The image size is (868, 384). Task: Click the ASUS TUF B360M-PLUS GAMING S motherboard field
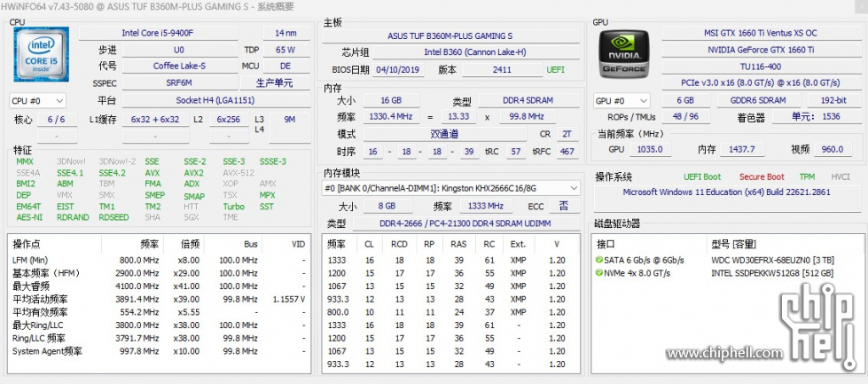(450, 36)
